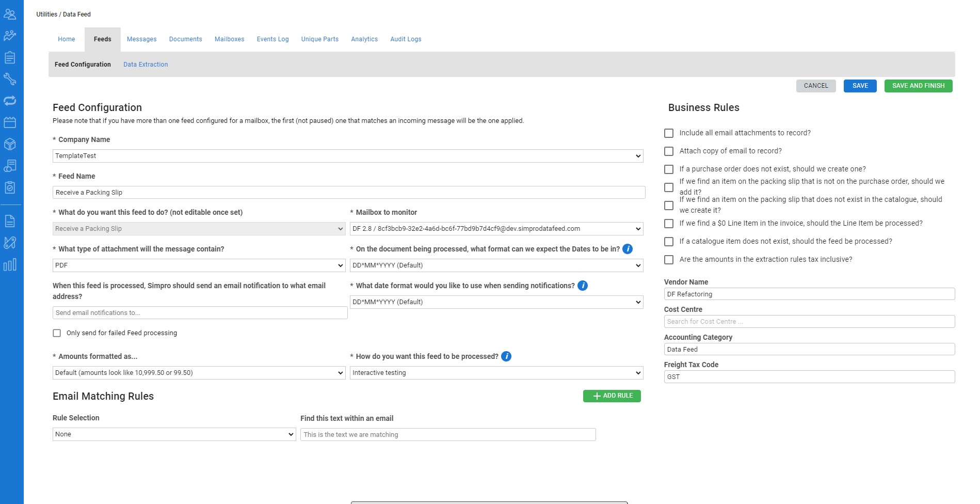Click the wrench icon in sidebar

point(10,79)
